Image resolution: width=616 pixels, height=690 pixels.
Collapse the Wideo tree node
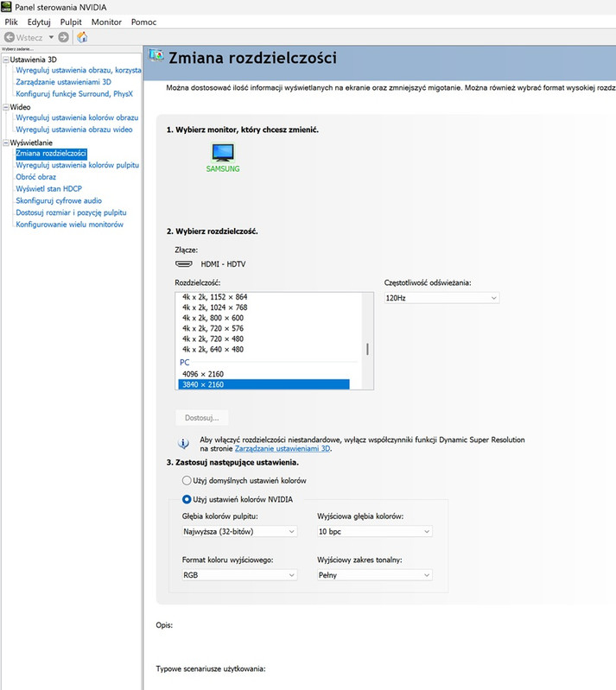click(x=6, y=107)
